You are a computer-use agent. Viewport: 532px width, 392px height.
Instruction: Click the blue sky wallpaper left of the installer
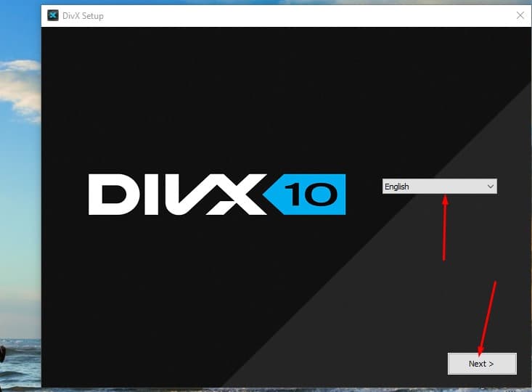[20, 181]
